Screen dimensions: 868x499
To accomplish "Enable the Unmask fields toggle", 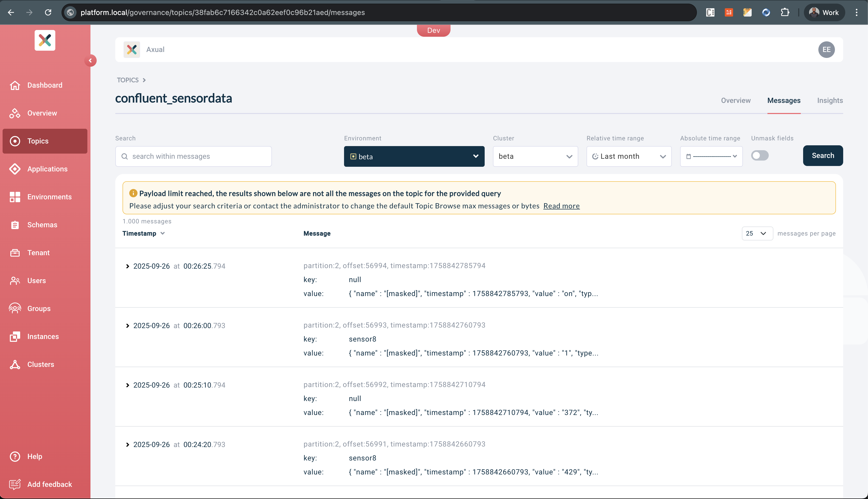I will [760, 155].
